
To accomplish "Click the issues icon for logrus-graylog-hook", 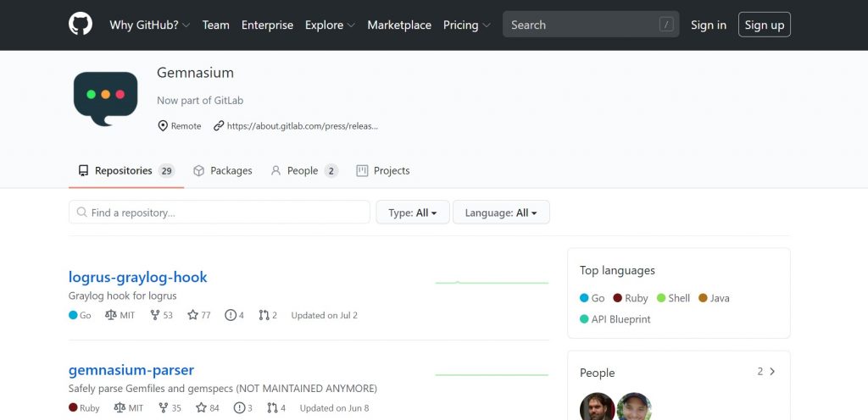I will [x=231, y=315].
